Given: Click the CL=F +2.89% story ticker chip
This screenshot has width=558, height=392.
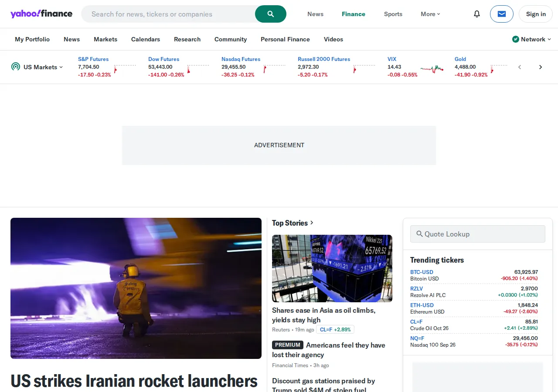Looking at the screenshot, I should pos(335,330).
